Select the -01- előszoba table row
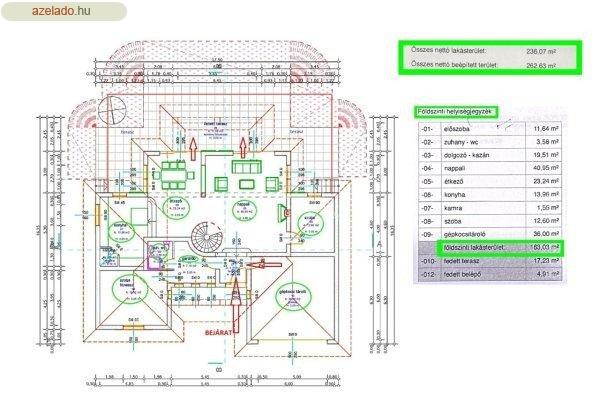The height and width of the screenshot is (399, 600). (490, 129)
